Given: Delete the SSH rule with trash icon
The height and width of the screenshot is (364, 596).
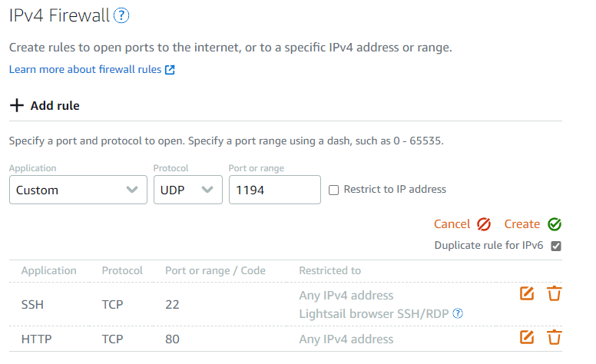Looking at the screenshot, I should [555, 293].
